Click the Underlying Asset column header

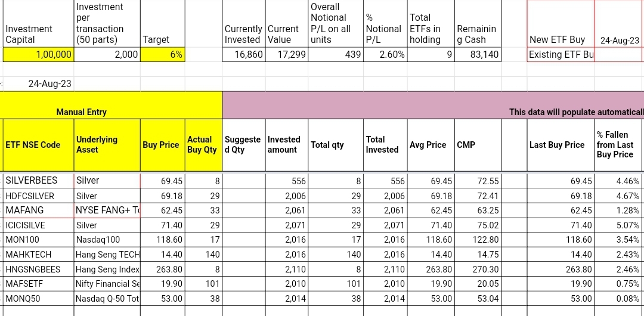pyautogui.click(x=107, y=145)
